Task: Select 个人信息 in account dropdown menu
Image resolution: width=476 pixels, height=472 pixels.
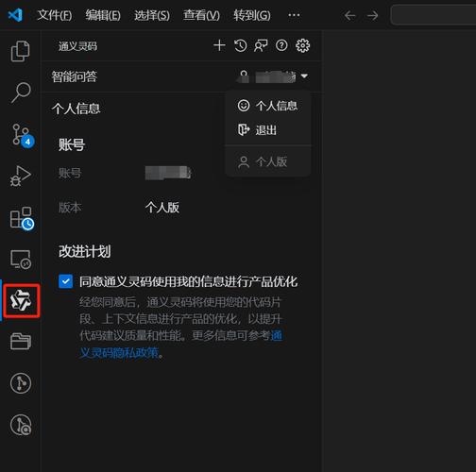Action: (276, 106)
